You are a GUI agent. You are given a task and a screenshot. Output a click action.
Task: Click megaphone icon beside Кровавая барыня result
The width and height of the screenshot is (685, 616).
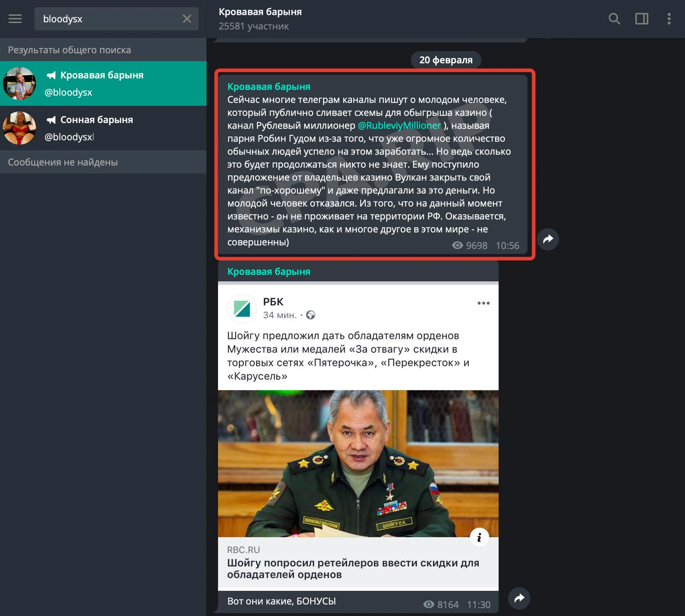tap(51, 75)
